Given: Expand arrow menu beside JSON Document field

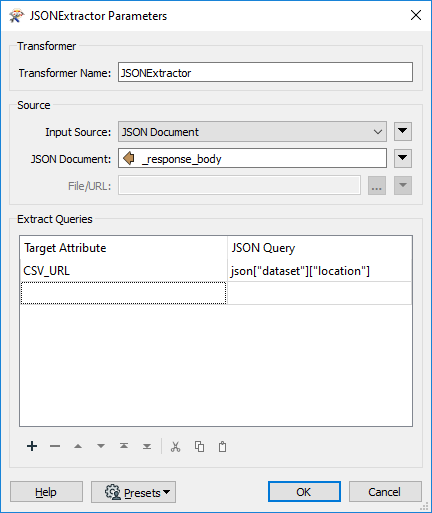Looking at the screenshot, I should click(403, 158).
